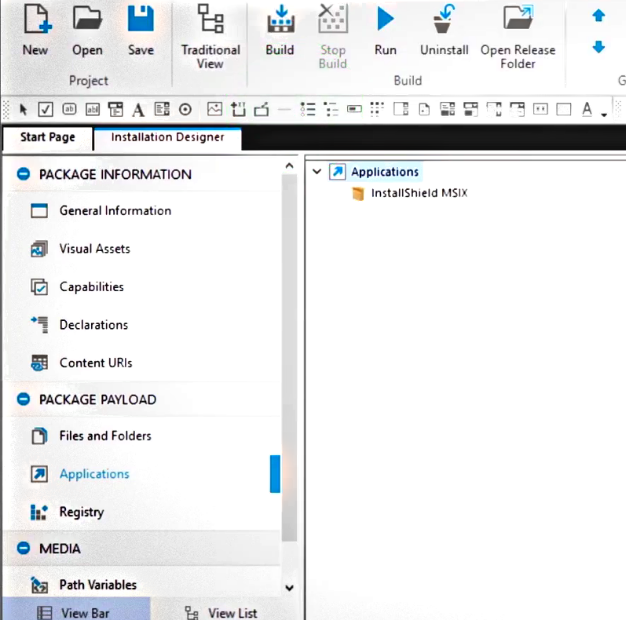Open the Files and Folders view
The width and height of the screenshot is (626, 620).
105,436
